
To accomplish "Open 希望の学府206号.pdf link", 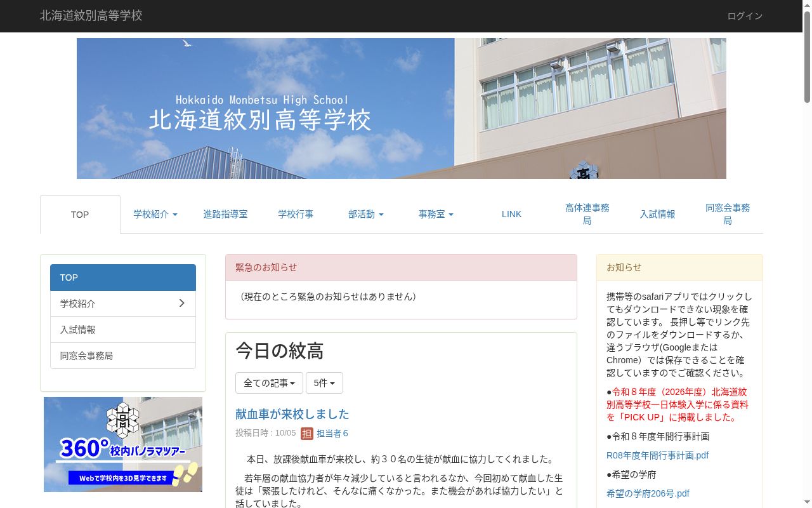I will [x=648, y=493].
